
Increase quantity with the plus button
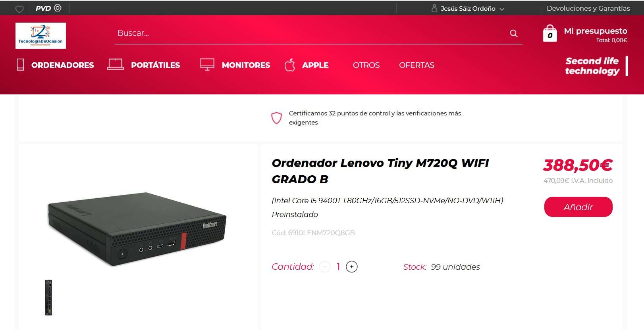pos(352,267)
